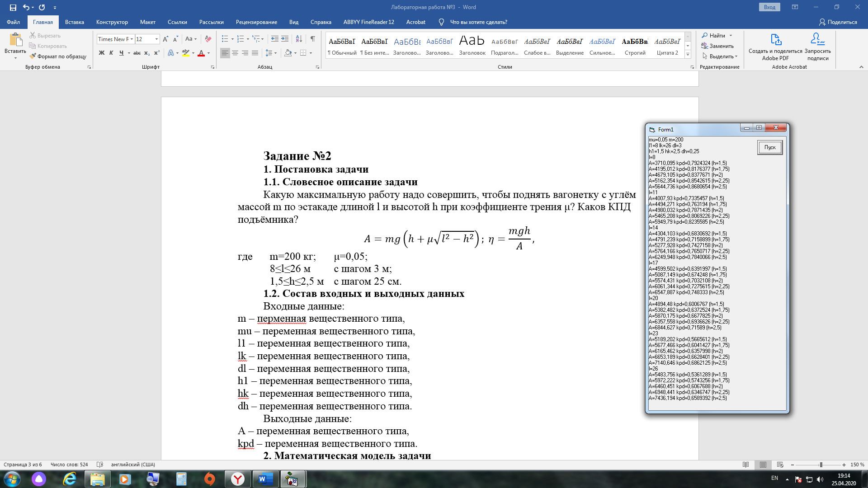Image resolution: width=868 pixels, height=488 pixels.
Task: Expand the font color dropdown arrow
Action: click(208, 53)
